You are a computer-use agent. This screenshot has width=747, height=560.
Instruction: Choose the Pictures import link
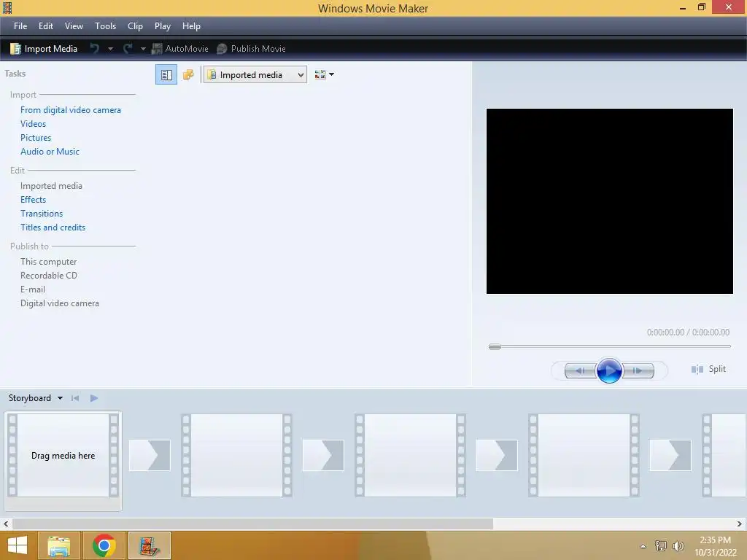coord(36,138)
